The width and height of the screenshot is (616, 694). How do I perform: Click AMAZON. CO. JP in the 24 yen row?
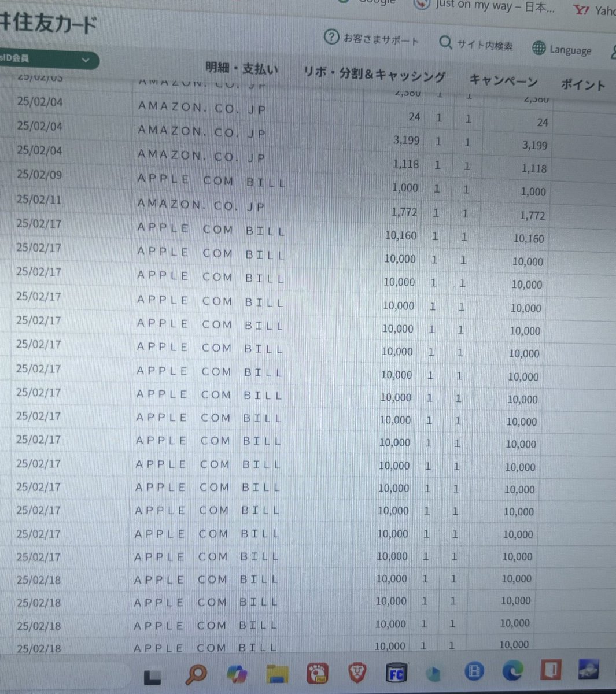point(202,108)
